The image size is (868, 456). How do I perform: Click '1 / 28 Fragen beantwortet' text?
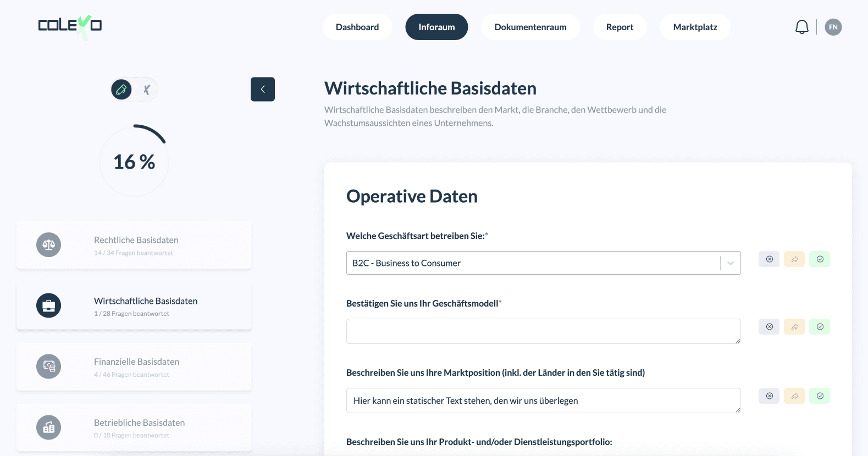tap(131, 314)
